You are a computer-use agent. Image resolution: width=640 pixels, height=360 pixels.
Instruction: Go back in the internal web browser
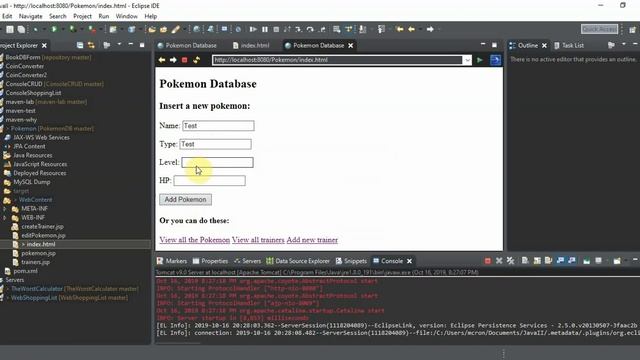click(x=162, y=60)
